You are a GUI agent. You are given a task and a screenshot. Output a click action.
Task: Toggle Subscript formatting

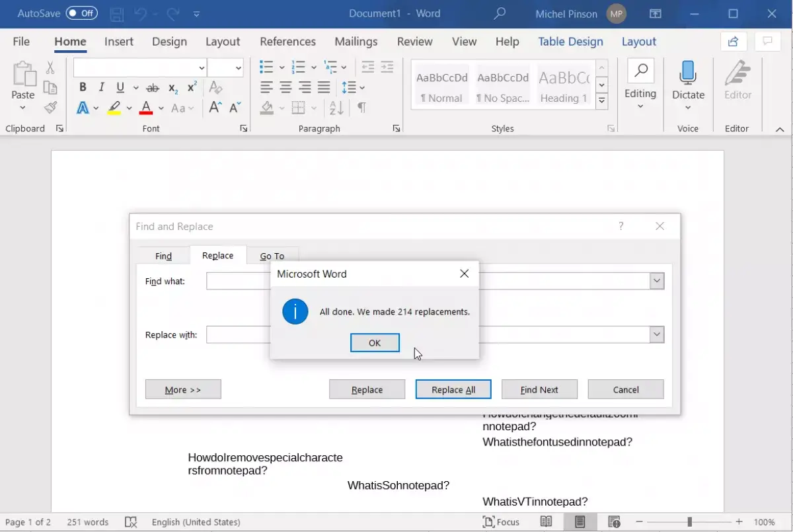pos(172,88)
